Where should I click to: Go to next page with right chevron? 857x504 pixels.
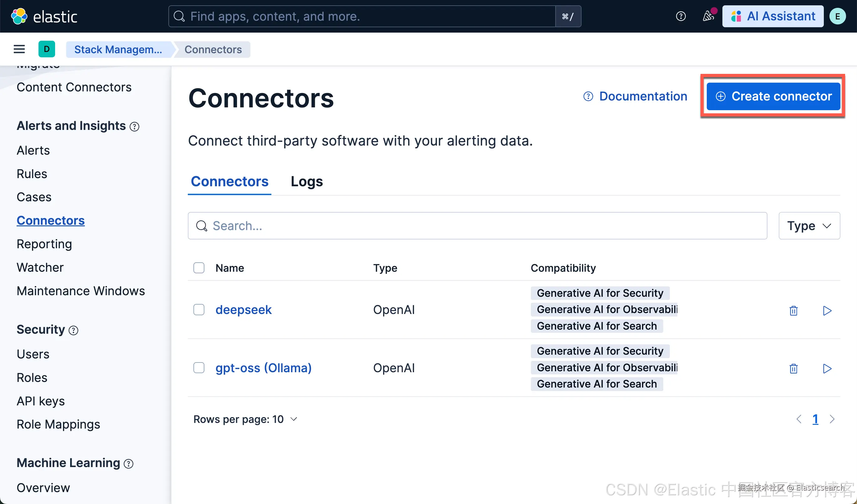click(832, 419)
